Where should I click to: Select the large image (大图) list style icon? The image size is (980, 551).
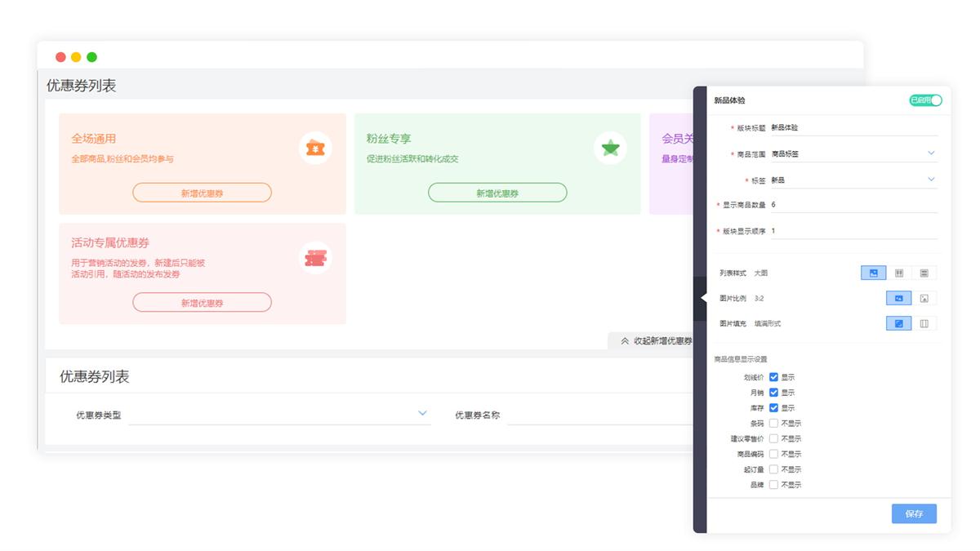tap(873, 273)
